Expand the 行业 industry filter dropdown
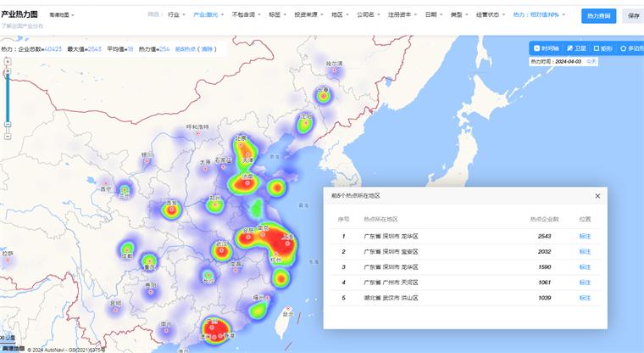Image resolution: width=644 pixels, height=353 pixels. (x=175, y=15)
